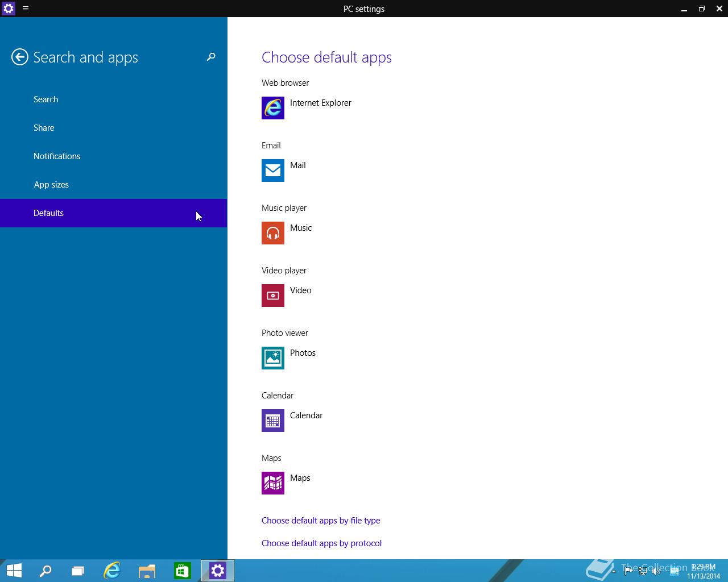This screenshot has height=582, width=728.
Task: Open taskbar Search magnifier
Action: click(45, 571)
